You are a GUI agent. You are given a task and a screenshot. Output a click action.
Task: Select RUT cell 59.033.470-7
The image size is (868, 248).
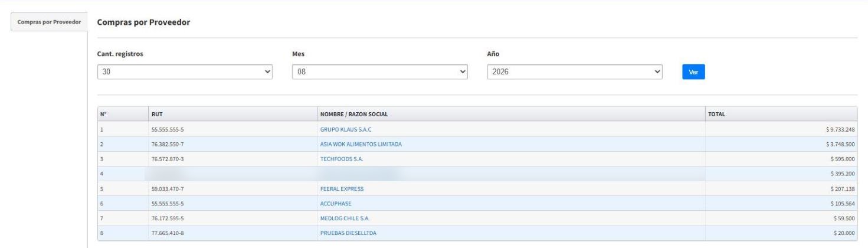click(x=231, y=189)
